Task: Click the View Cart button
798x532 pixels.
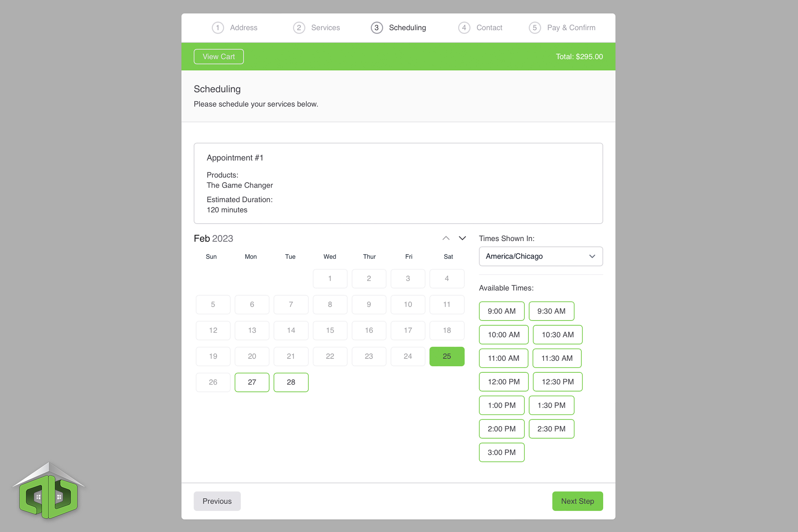Action: click(218, 57)
